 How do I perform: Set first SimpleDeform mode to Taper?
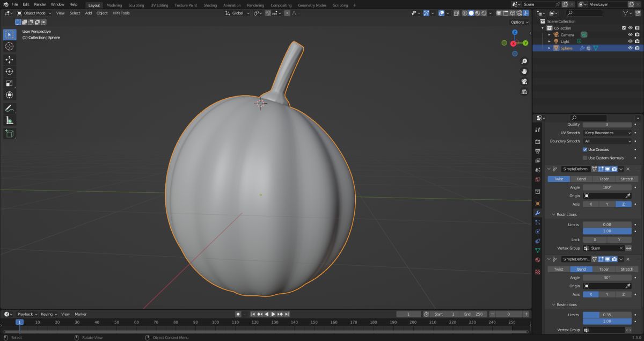tap(604, 179)
